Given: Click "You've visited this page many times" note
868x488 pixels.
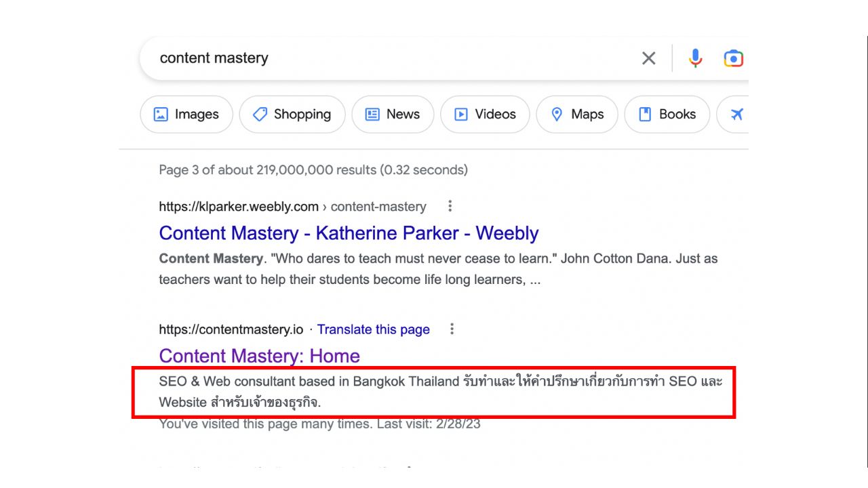Looking at the screenshot, I should click(320, 424).
